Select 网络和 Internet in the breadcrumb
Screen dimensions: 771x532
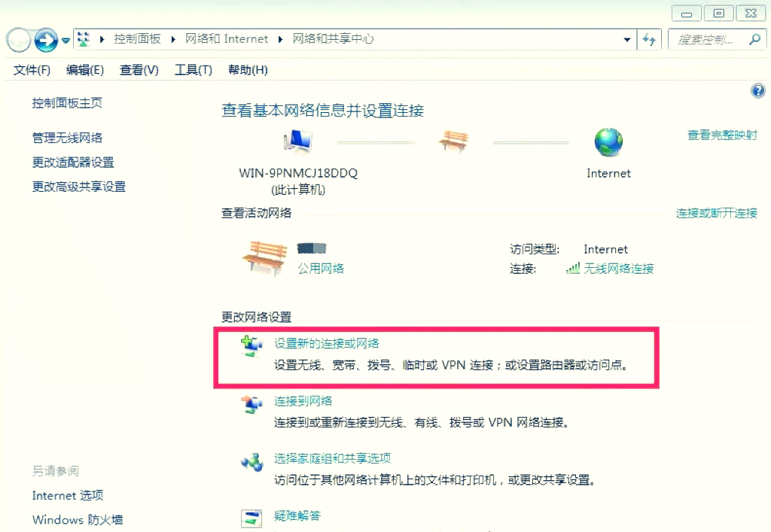tap(226, 39)
